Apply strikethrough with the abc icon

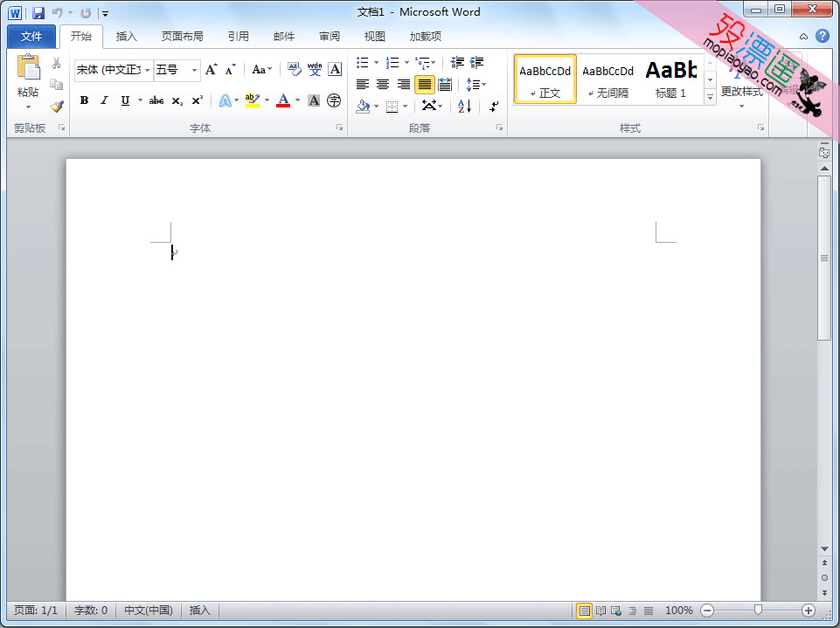tap(156, 100)
